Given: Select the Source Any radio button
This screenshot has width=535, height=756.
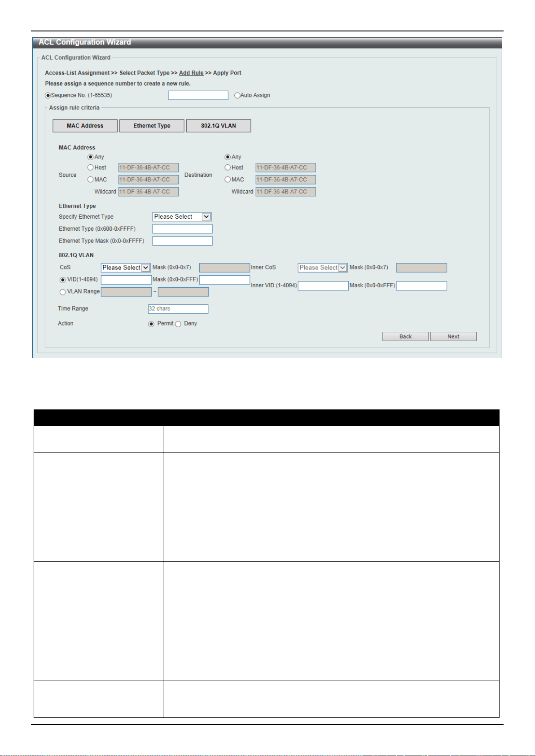Looking at the screenshot, I should tap(91, 157).
